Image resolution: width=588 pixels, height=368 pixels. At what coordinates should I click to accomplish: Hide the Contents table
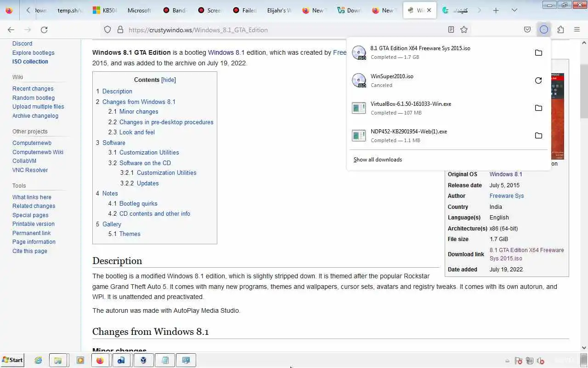click(169, 80)
